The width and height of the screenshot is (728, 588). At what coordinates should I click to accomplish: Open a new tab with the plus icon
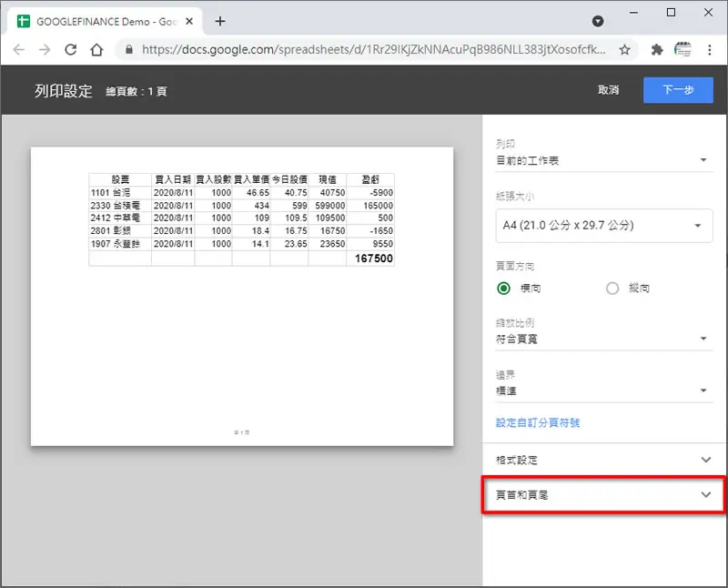click(220, 21)
